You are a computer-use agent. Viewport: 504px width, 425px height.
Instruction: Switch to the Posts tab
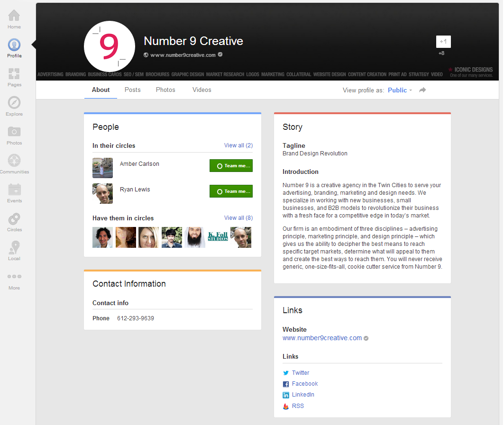point(133,90)
